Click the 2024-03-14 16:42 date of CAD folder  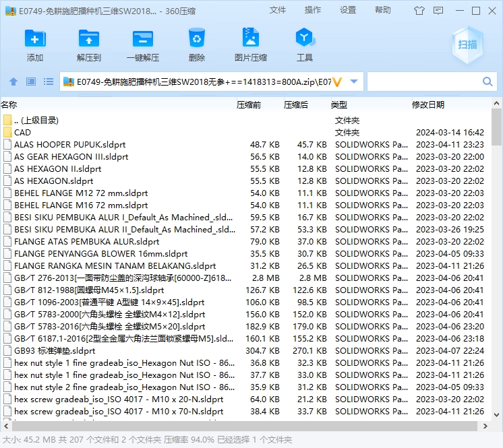450,132
